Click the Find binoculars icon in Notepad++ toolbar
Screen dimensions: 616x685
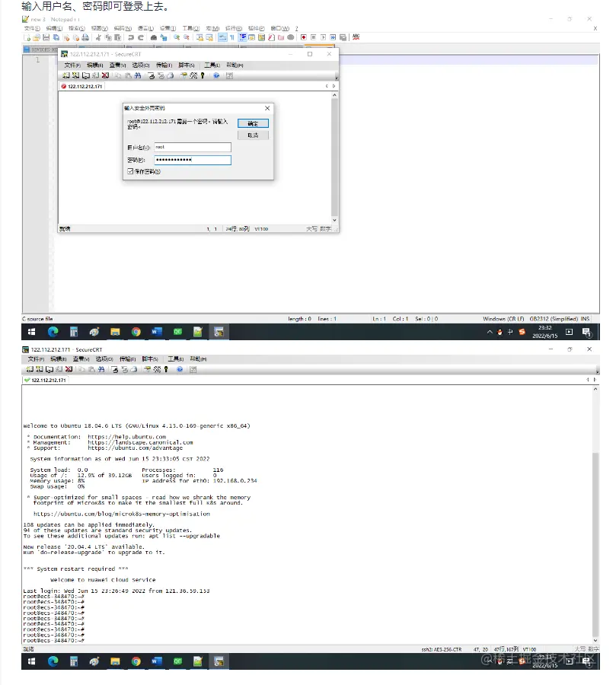tap(154, 37)
